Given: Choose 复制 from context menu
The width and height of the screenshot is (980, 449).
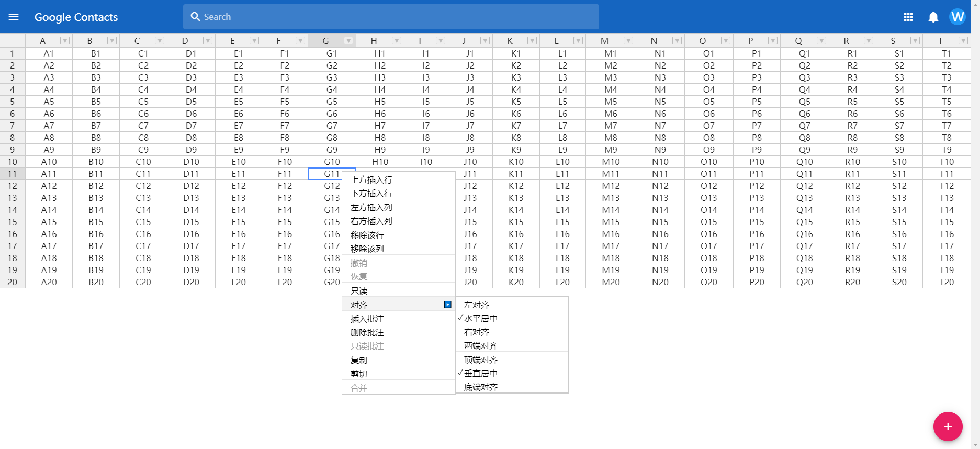Looking at the screenshot, I should pyautogui.click(x=398, y=360).
